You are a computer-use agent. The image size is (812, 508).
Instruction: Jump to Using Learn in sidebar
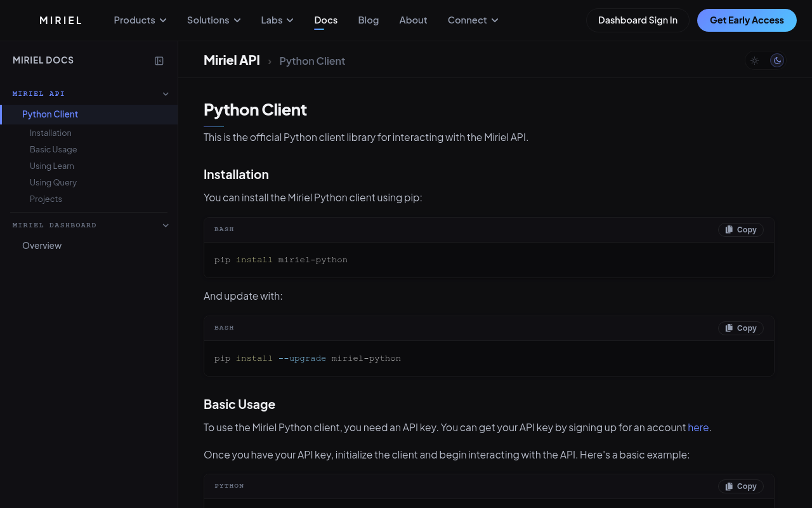(52, 166)
